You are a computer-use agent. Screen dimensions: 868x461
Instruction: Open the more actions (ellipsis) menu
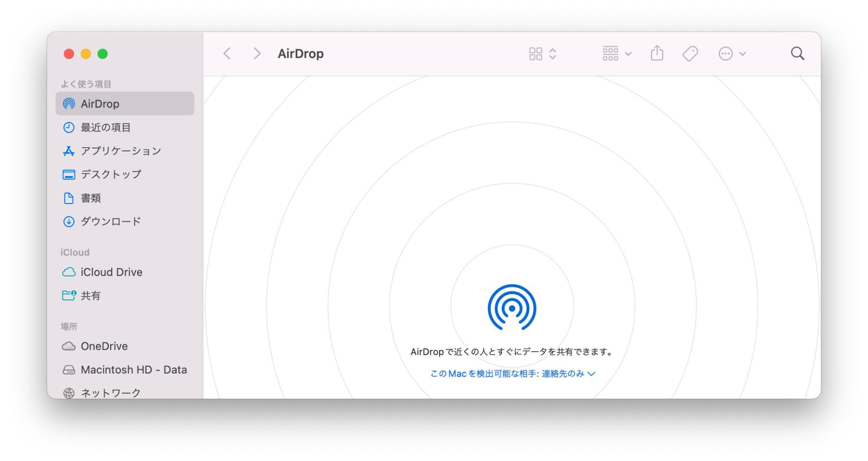tap(730, 53)
